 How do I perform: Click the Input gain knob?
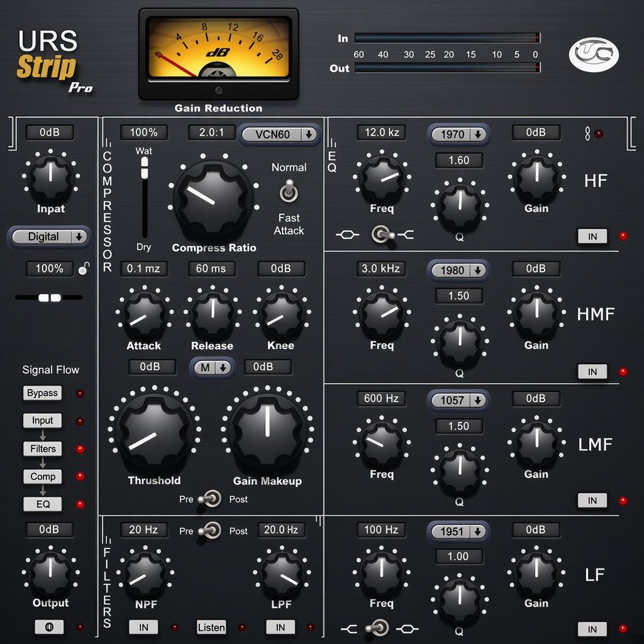pyautogui.click(x=50, y=177)
